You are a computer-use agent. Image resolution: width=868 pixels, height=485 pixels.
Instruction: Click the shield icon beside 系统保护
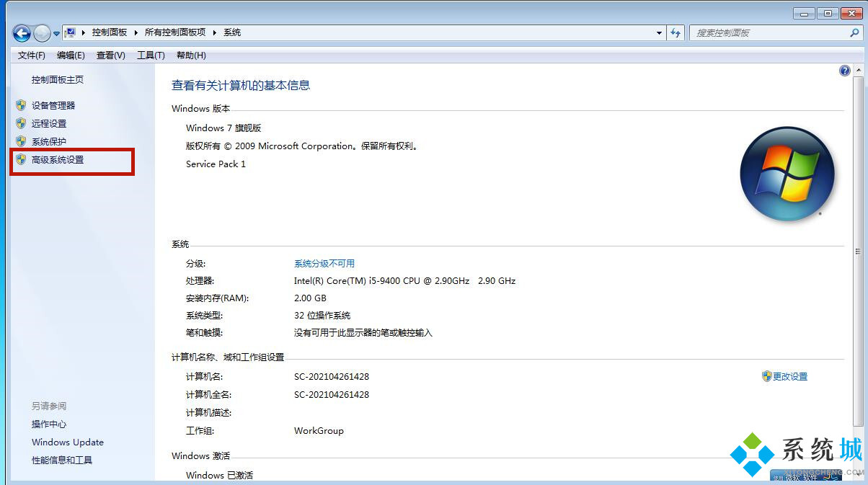21,141
